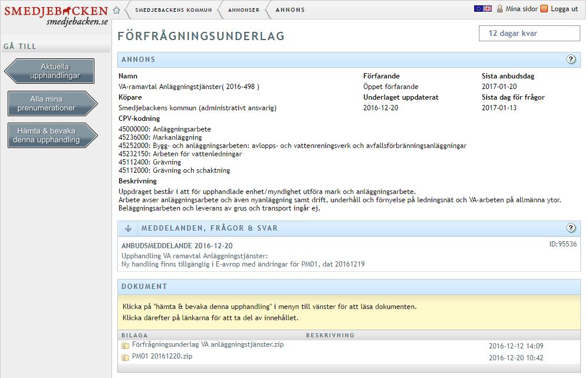588x378 pixels.
Task: Click the Sista anbudsdag date 2017-01-20
Action: [x=499, y=87]
